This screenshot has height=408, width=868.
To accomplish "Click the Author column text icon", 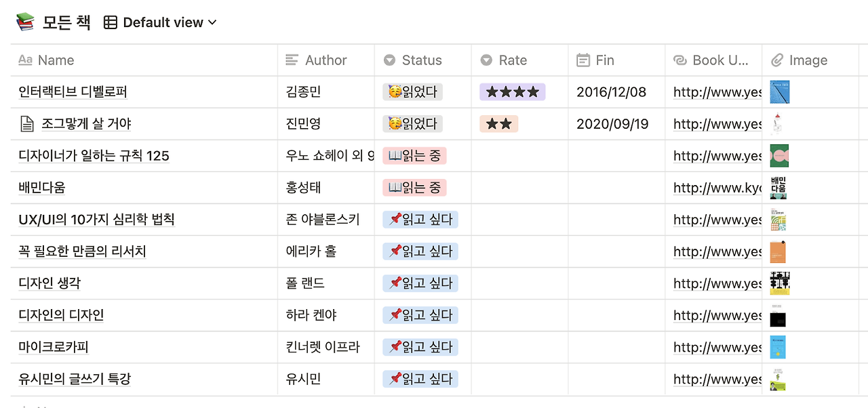I will tap(292, 60).
